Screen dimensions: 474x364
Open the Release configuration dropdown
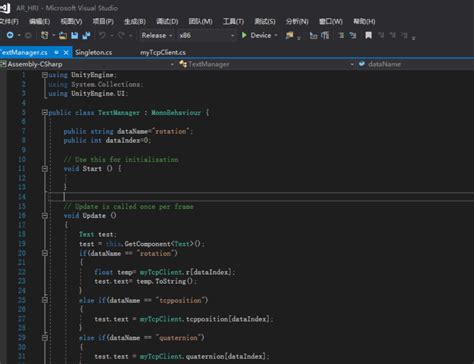coord(156,35)
